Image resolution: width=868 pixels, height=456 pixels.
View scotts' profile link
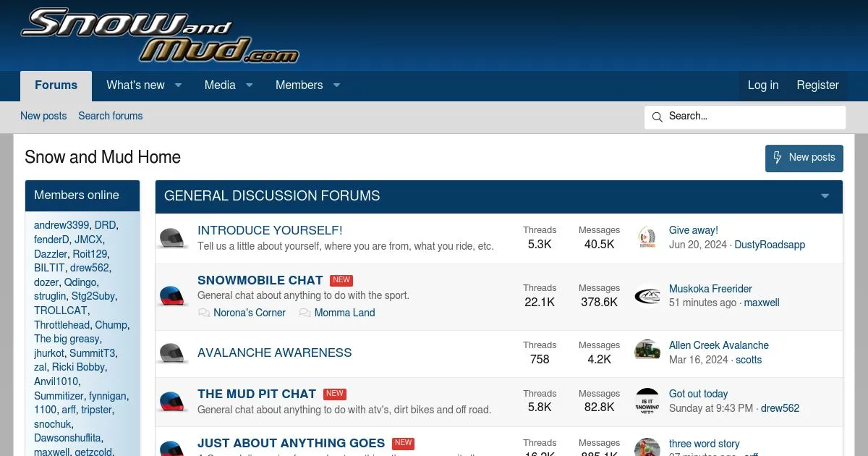point(749,360)
